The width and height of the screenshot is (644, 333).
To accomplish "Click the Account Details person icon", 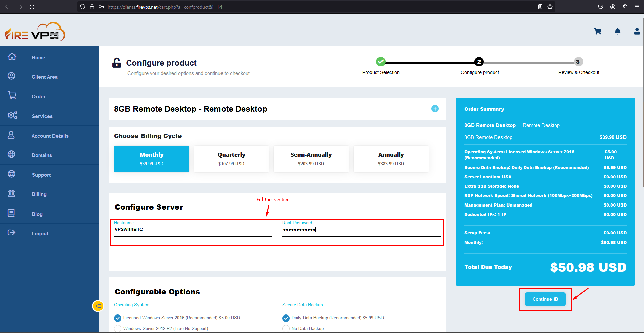I will click(11, 135).
